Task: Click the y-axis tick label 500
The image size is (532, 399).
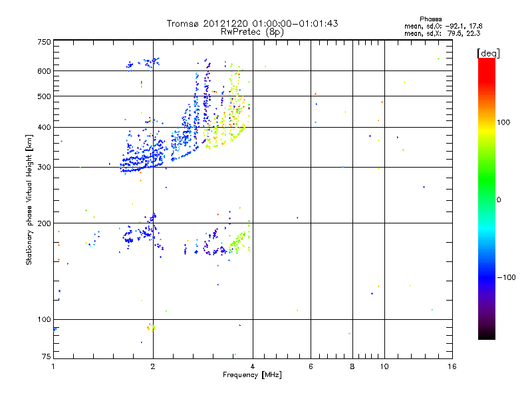Action: coord(44,96)
